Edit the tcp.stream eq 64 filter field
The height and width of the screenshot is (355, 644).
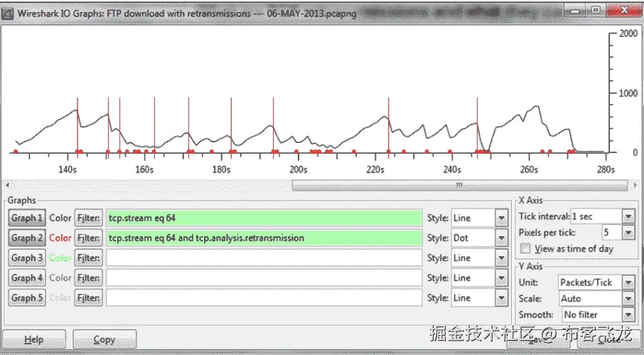[264, 218]
